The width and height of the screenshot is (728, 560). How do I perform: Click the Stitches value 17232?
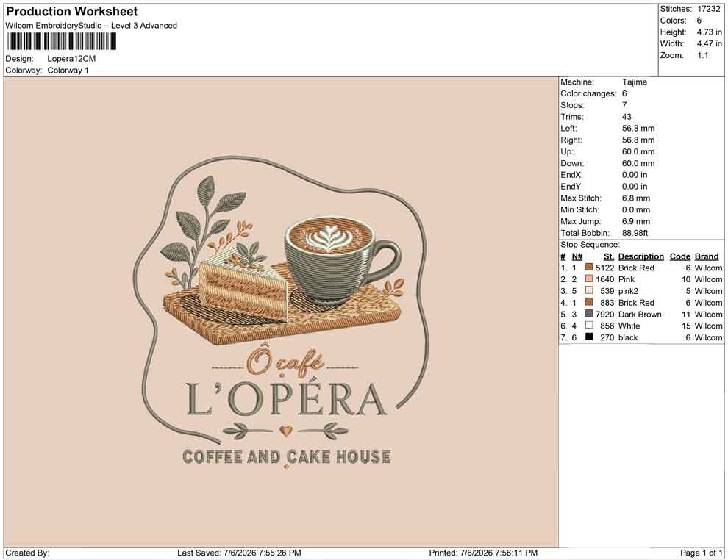[x=708, y=9]
